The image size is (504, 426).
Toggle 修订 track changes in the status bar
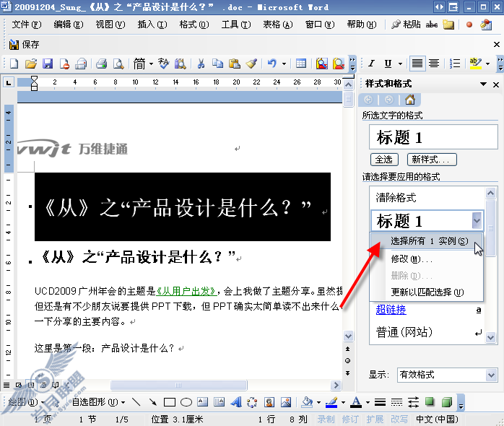[350, 420]
